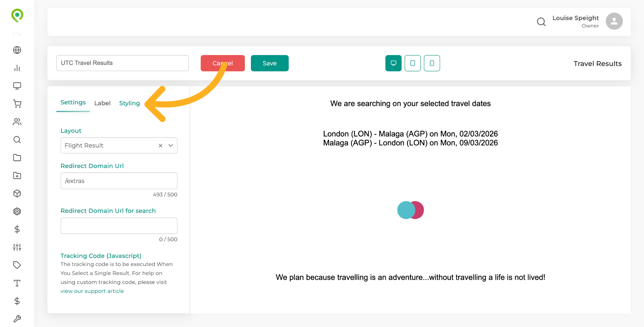Viewport: 644px width, 327px height.
Task: Enable desktop preview mode
Action: [393, 63]
